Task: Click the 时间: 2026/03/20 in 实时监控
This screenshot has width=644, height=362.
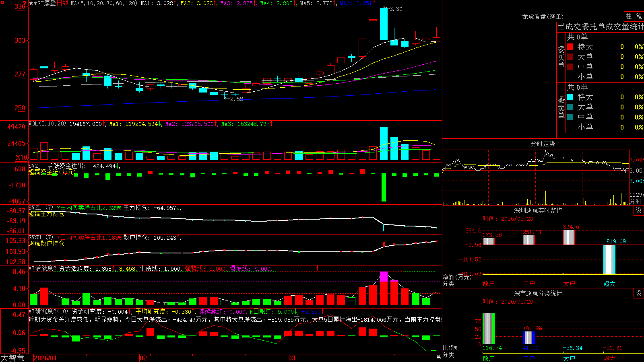Action: pos(508,219)
